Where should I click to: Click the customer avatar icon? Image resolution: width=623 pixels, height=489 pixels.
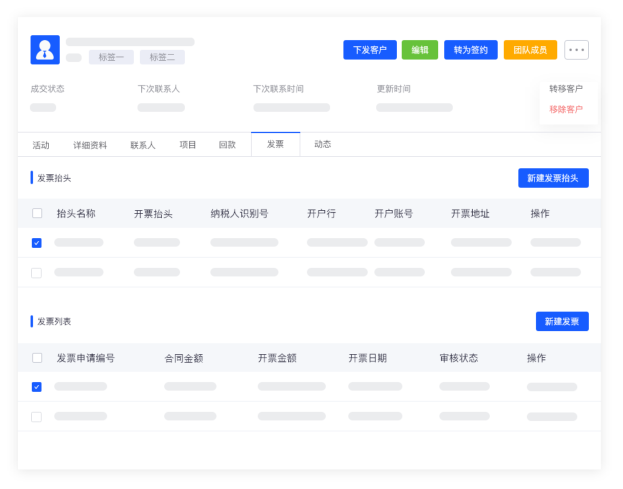click(x=45, y=49)
